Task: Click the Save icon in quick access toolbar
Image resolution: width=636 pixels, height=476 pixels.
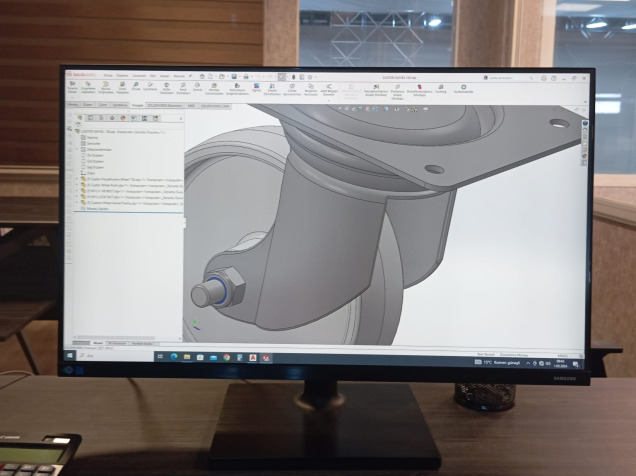Action: click(x=233, y=76)
